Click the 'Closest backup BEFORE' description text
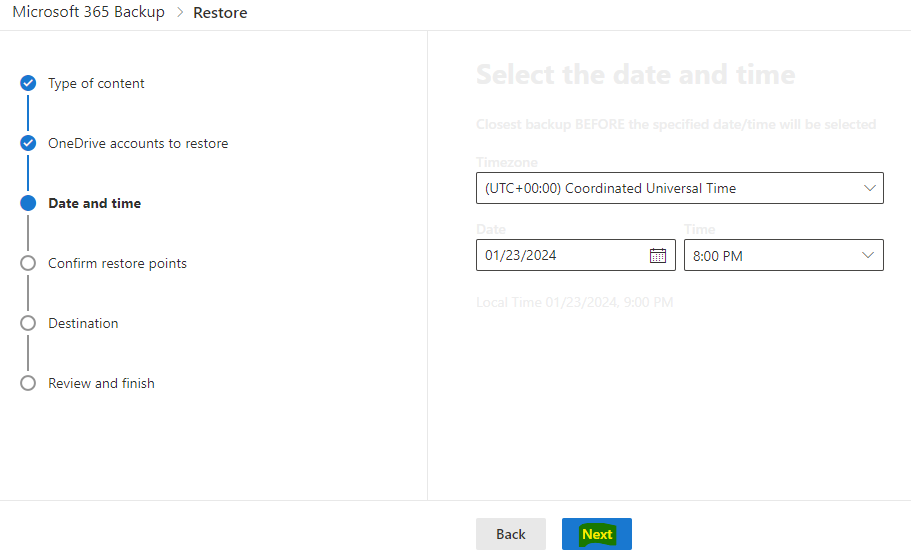Screen dimensions: 911x558 pos(676,124)
